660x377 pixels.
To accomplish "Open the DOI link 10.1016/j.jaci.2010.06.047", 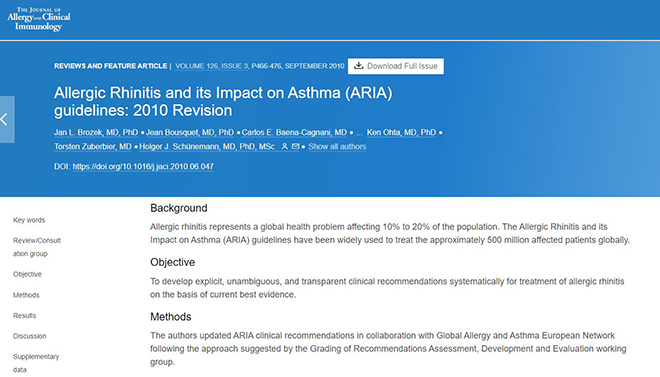I will click(143, 167).
